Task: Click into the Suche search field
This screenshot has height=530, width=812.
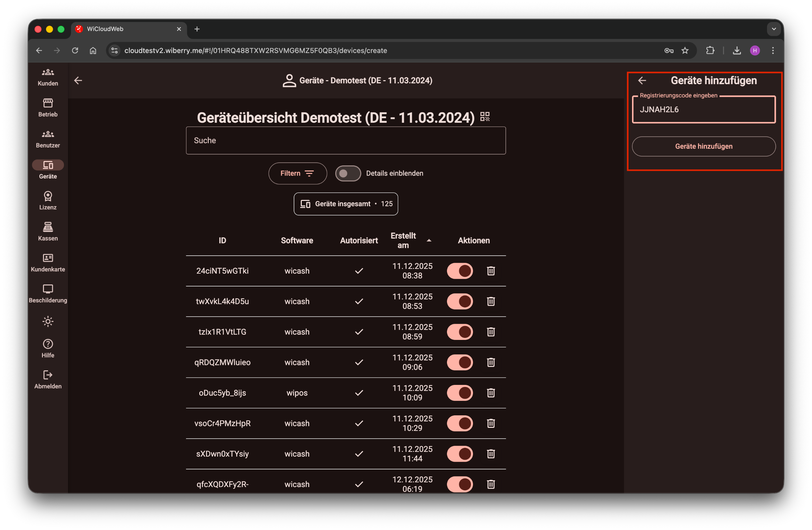Action: click(346, 140)
